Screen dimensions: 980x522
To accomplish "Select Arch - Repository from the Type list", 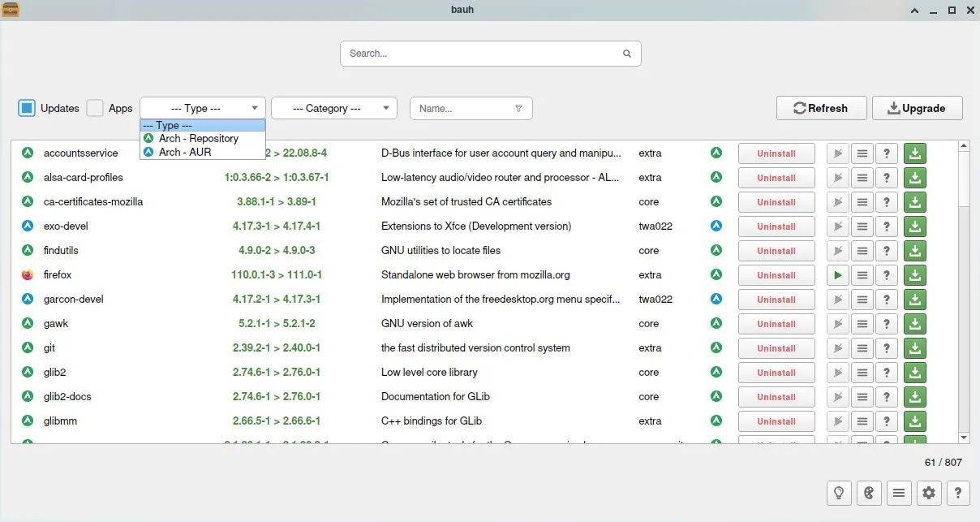I will pos(198,139).
